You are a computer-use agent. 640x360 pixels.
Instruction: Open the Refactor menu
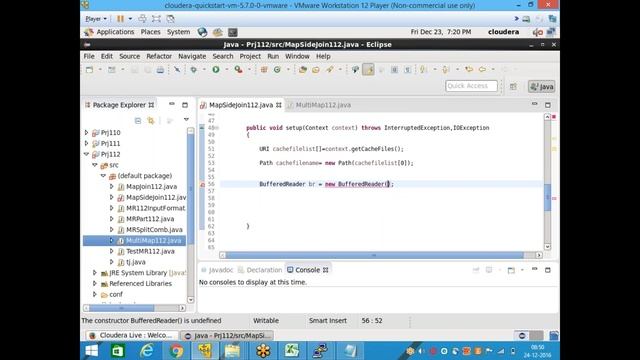[x=159, y=56]
